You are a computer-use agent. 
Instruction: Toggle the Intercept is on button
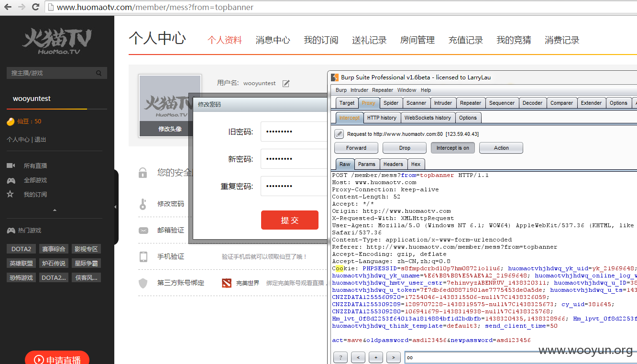[453, 148]
